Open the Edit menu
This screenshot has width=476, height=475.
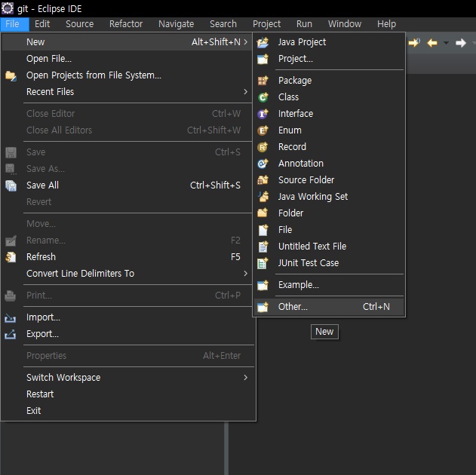pyautogui.click(x=42, y=24)
